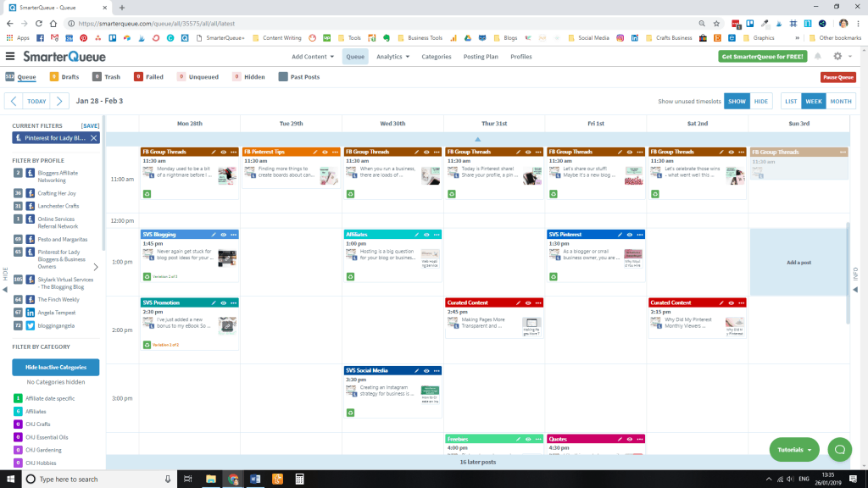Open the Tutorials dropdown button
This screenshot has height=488, width=868.
[794, 450]
